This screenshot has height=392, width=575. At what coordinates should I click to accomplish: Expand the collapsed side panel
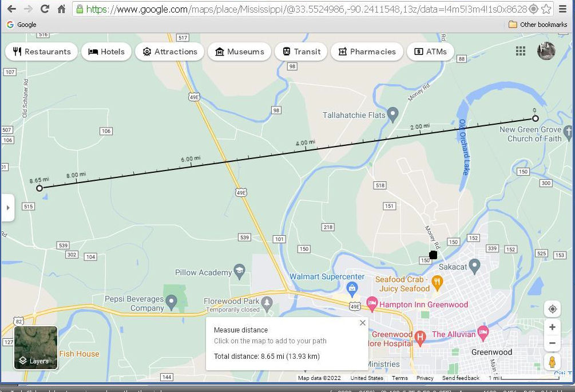pos(7,207)
